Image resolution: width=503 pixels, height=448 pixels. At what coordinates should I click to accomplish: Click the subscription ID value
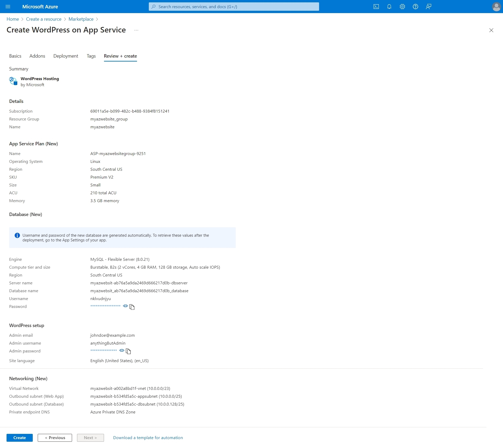click(x=130, y=111)
